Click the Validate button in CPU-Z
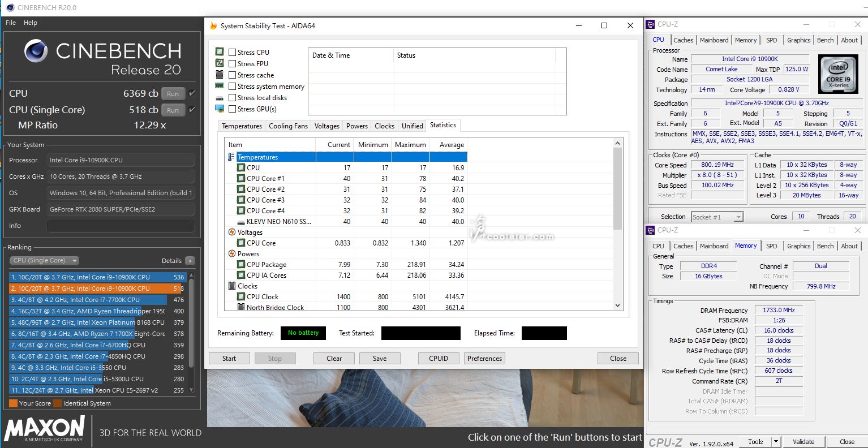This screenshot has height=448, width=868. click(x=803, y=442)
